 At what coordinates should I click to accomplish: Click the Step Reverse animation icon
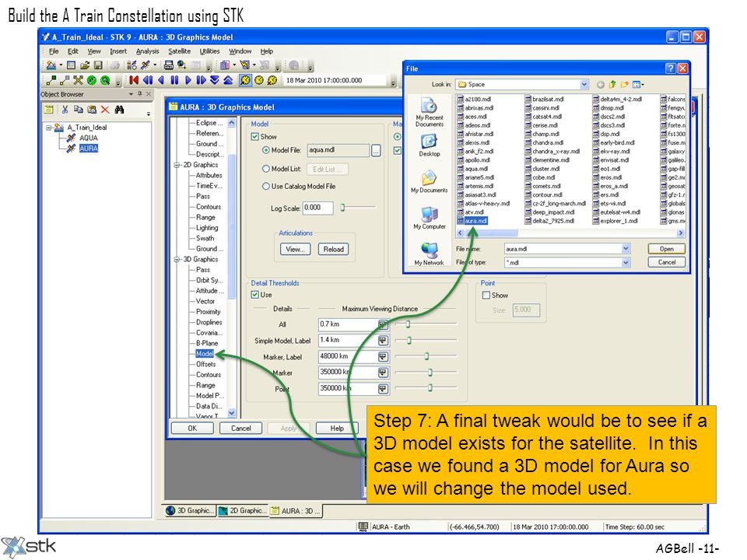148,80
